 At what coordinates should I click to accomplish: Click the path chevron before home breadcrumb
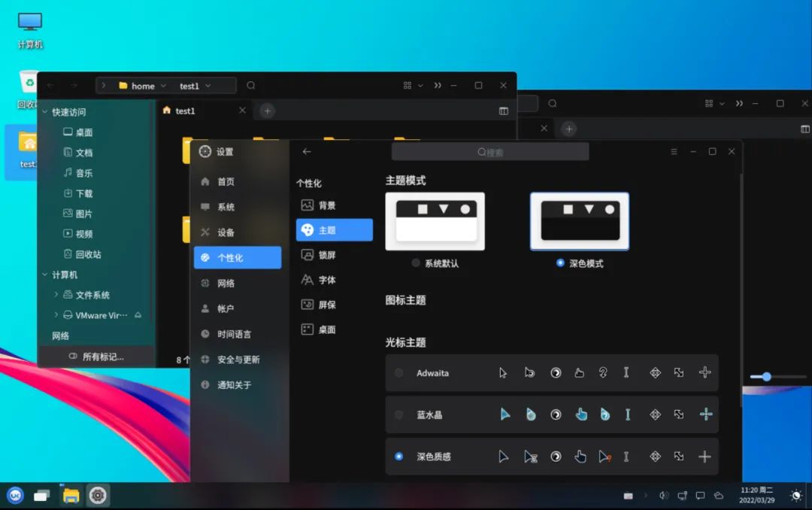tap(104, 86)
